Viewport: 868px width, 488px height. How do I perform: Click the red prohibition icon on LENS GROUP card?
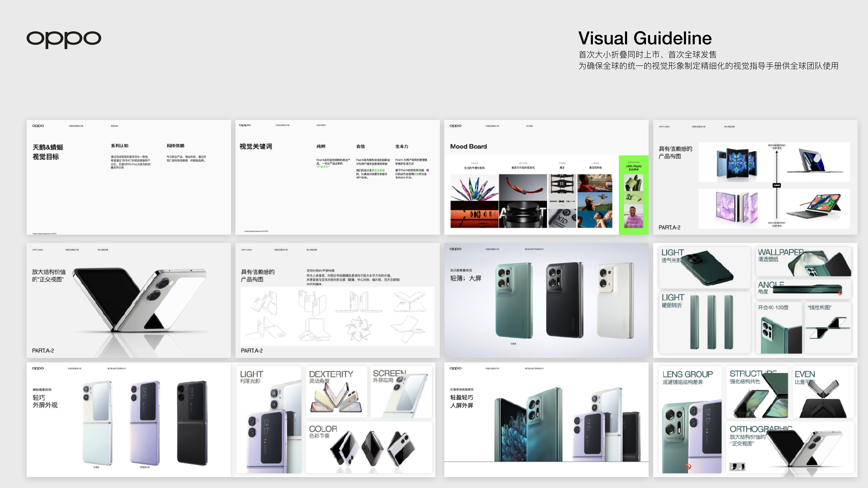pos(688,466)
